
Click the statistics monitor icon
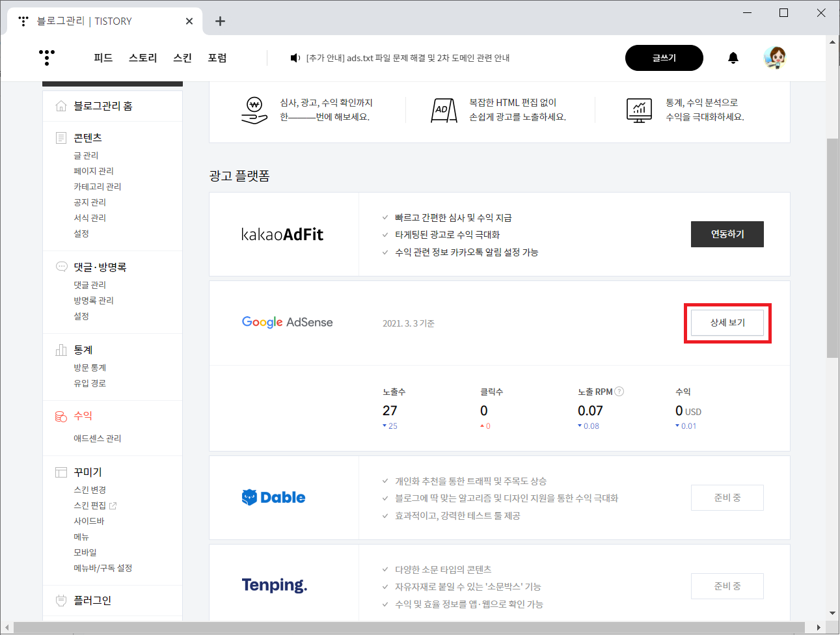639,110
